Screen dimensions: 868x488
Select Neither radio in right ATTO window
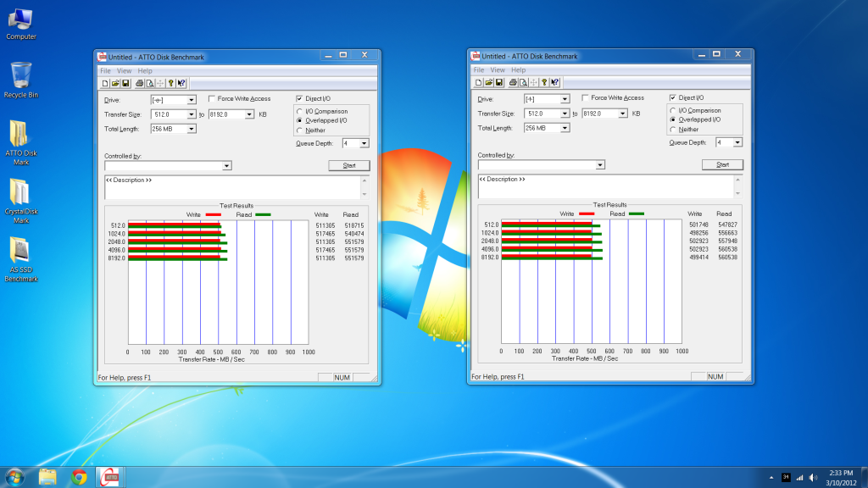[x=672, y=129]
